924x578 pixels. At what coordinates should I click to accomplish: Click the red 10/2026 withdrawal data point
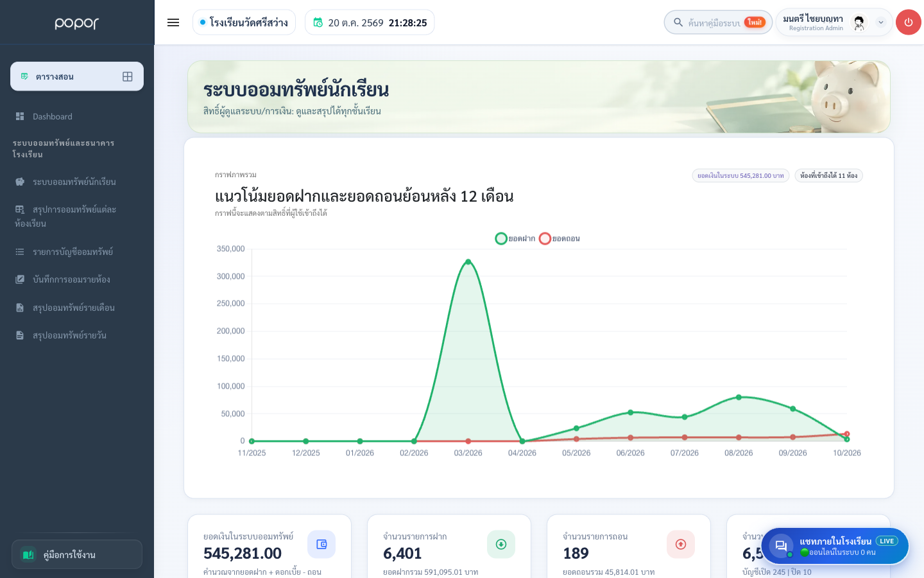pos(847,434)
